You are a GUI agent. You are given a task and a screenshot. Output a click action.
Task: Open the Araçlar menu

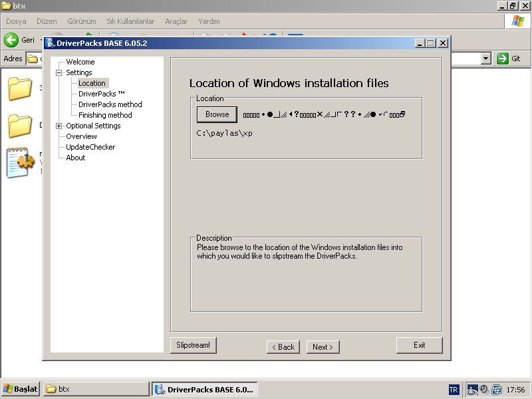[176, 21]
